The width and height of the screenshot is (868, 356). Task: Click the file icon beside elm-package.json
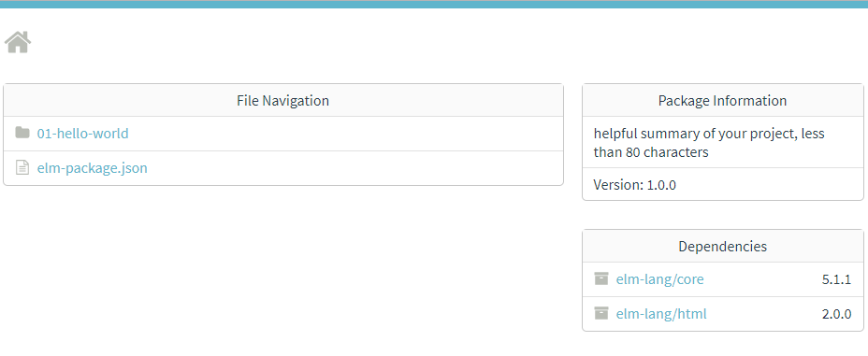[x=22, y=167]
